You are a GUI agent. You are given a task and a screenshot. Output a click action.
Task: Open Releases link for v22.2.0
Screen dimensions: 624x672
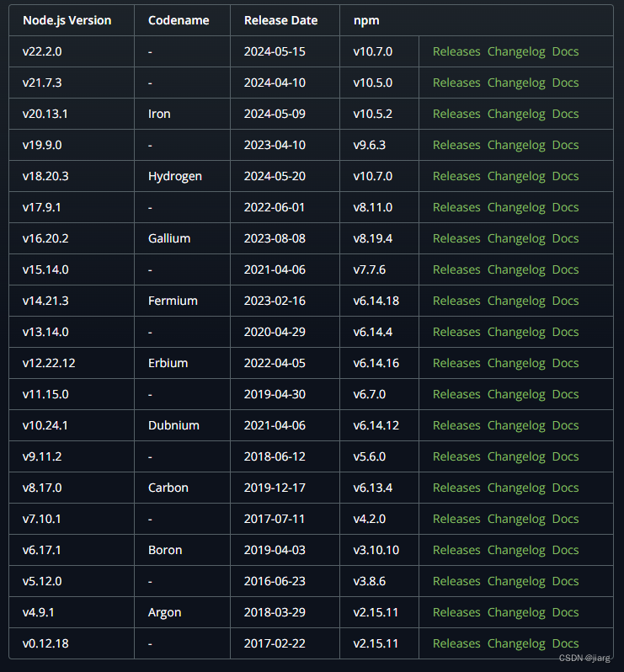pos(456,51)
